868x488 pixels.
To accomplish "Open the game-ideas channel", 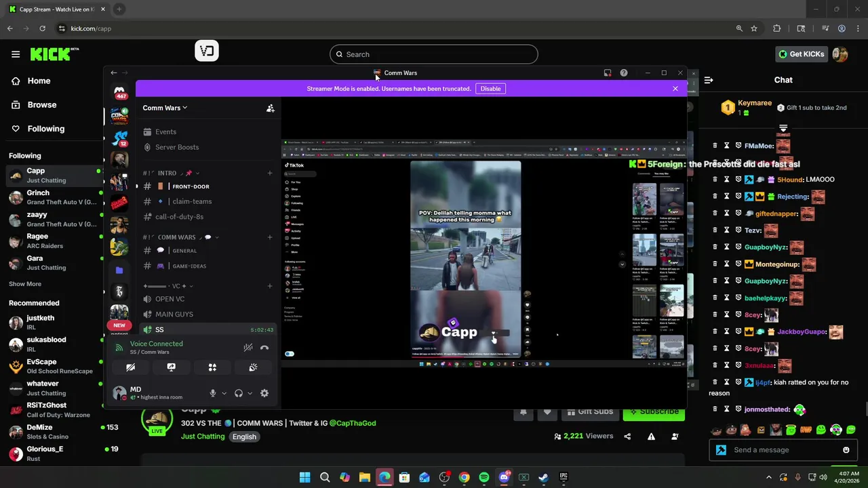I will coord(207,266).
